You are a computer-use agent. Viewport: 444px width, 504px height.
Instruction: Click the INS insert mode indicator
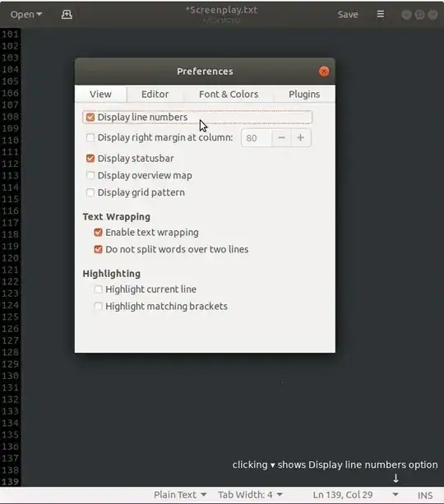[425, 495]
